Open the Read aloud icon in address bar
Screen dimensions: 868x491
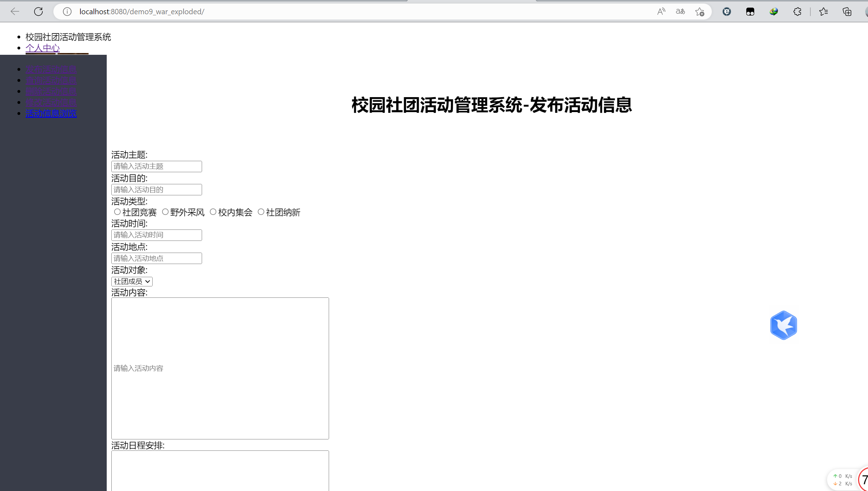pyautogui.click(x=661, y=11)
